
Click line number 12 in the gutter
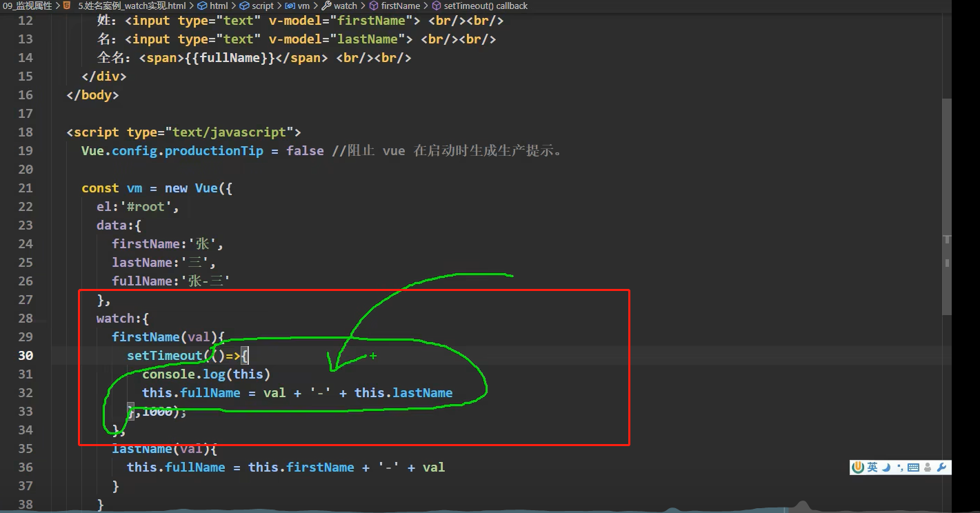[x=26, y=20]
